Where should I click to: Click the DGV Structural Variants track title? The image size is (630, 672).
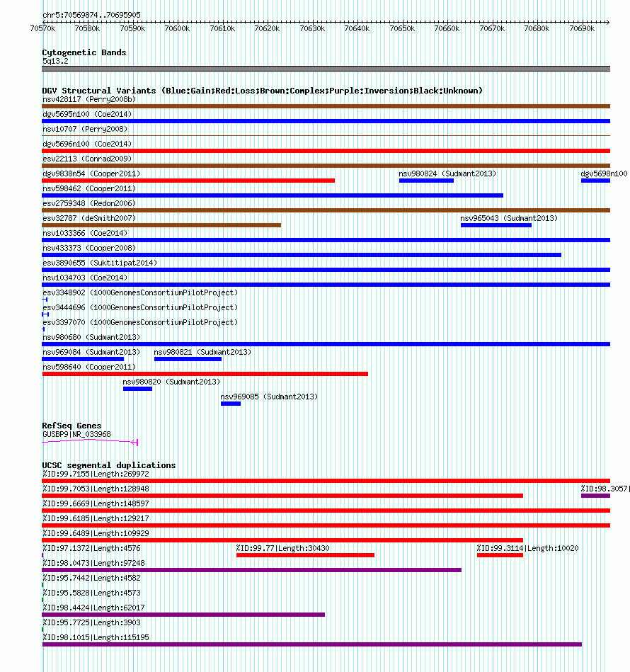[262, 91]
